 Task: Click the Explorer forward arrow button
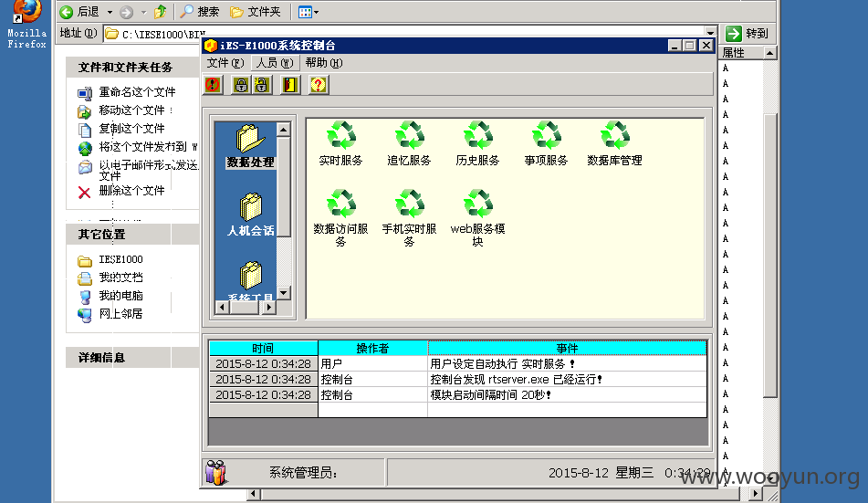[x=127, y=12]
